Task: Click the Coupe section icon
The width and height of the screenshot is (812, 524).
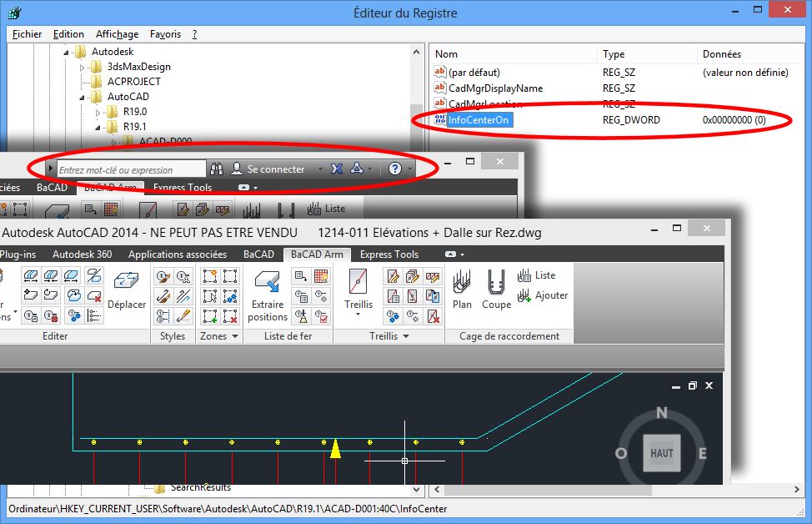Action: [496, 283]
